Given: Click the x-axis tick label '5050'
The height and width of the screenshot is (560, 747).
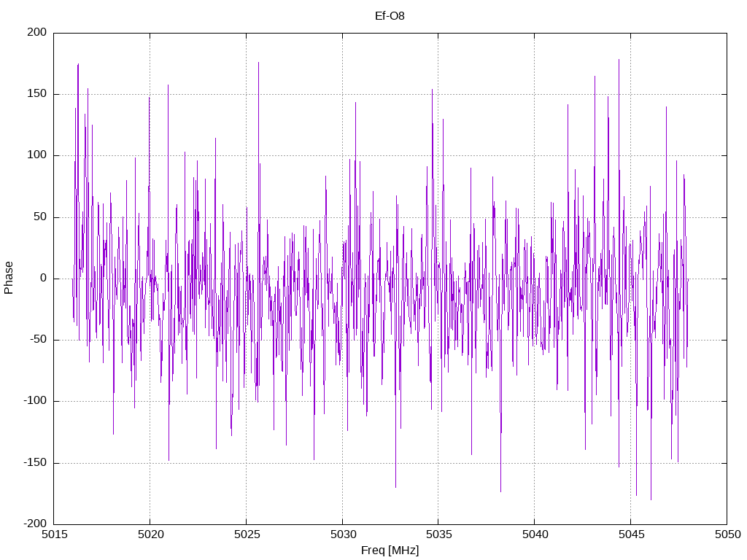Looking at the screenshot, I should click(x=727, y=534).
